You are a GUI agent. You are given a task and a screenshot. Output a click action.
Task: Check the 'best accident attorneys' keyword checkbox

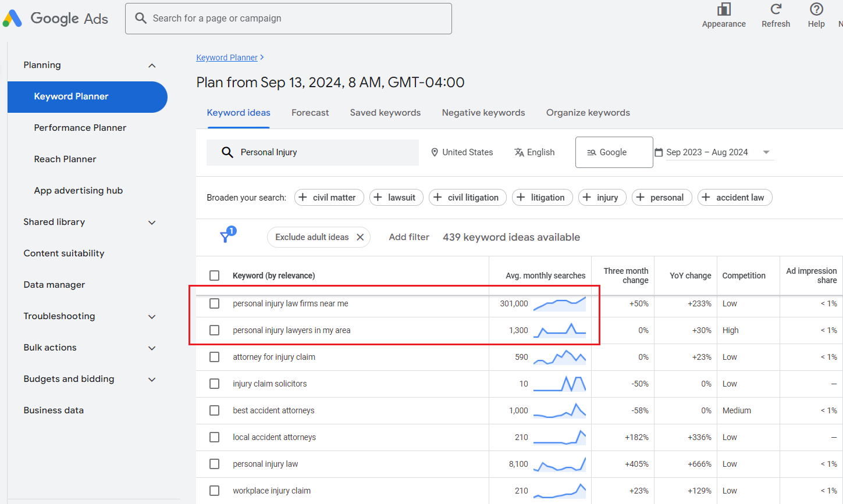[x=215, y=410]
